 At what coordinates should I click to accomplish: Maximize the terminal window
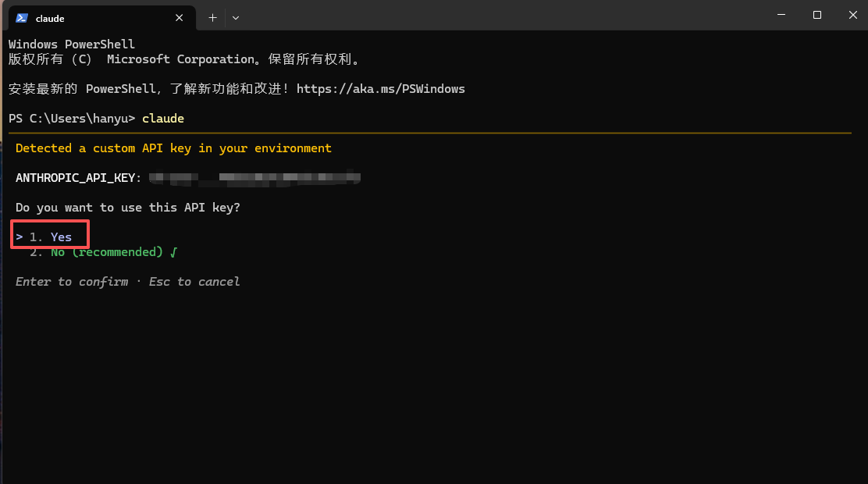coord(817,15)
